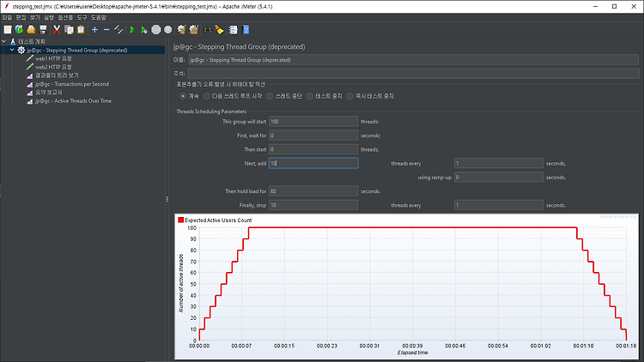Click the Copy toolbar icon
644x362 pixels.
point(69,29)
